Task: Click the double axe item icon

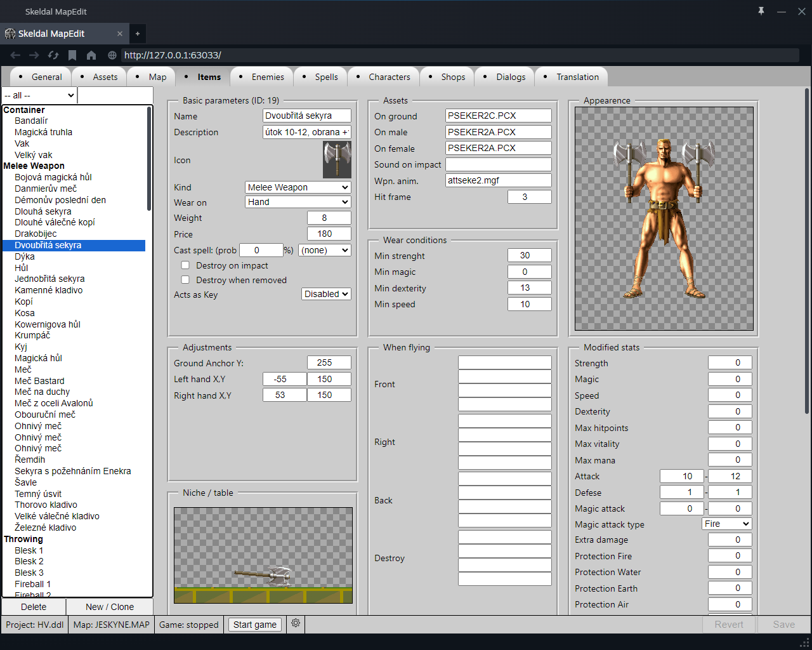Action: [x=337, y=160]
